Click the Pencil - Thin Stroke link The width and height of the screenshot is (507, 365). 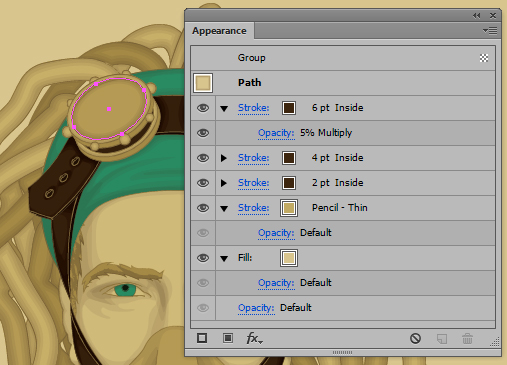253,208
